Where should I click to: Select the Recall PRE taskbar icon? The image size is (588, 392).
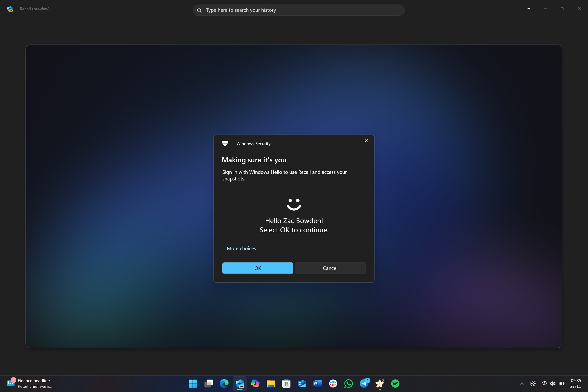tap(240, 383)
